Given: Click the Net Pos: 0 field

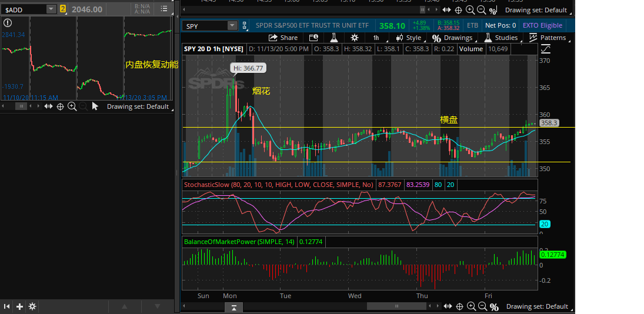Looking at the screenshot, I should [x=500, y=25].
